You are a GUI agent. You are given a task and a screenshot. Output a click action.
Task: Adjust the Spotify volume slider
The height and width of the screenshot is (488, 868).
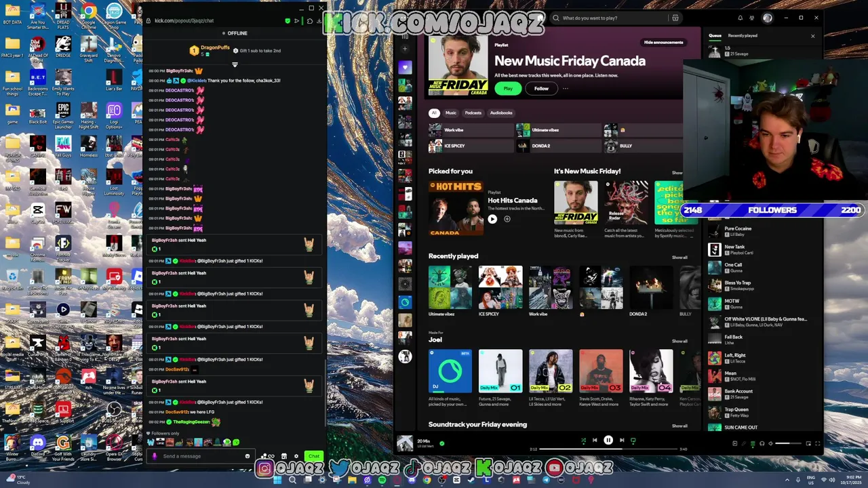[x=788, y=444]
